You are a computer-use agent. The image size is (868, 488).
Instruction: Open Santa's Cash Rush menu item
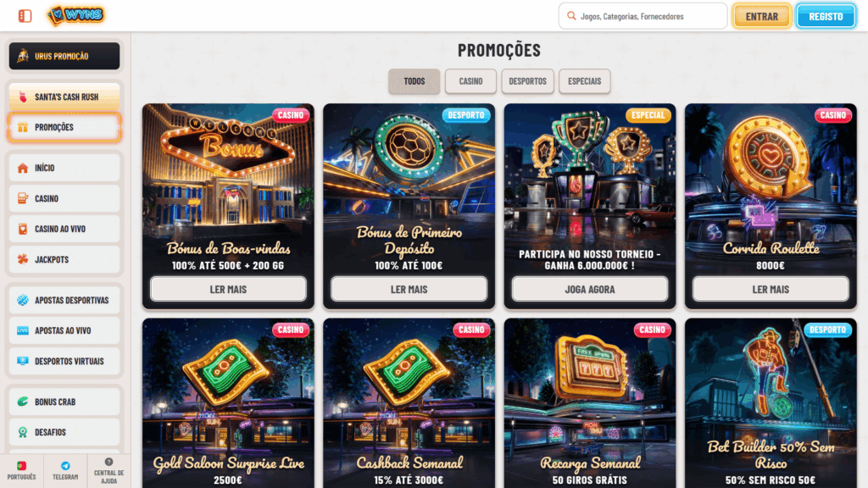tap(64, 97)
